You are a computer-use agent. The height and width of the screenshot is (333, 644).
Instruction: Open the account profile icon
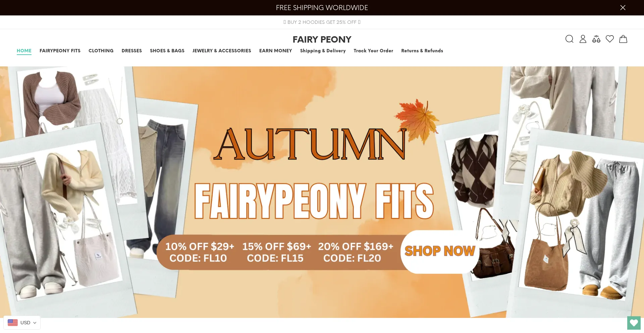coord(583,39)
